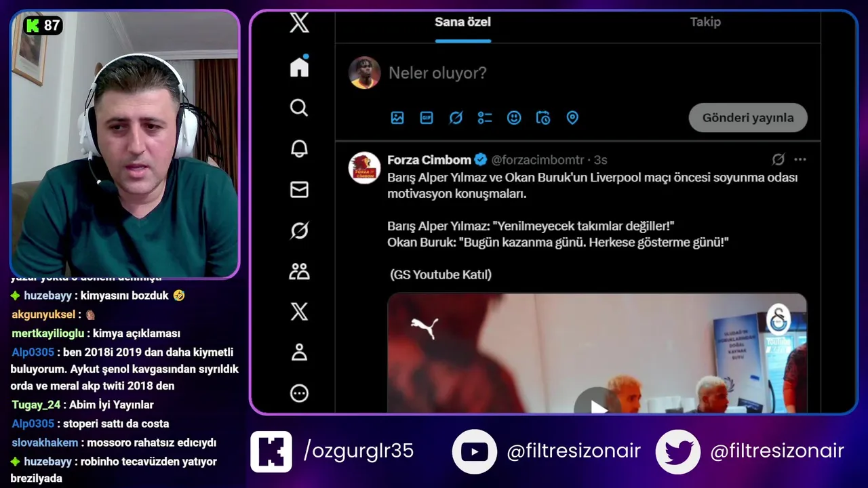Click Twitter @filtresizonair text
This screenshot has height=488, width=868.
click(777, 451)
